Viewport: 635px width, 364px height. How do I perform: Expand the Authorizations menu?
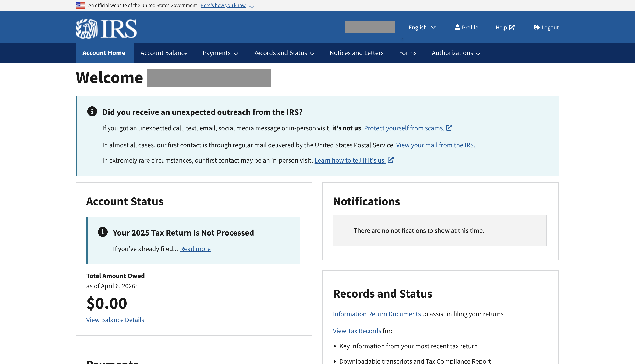pyautogui.click(x=456, y=53)
